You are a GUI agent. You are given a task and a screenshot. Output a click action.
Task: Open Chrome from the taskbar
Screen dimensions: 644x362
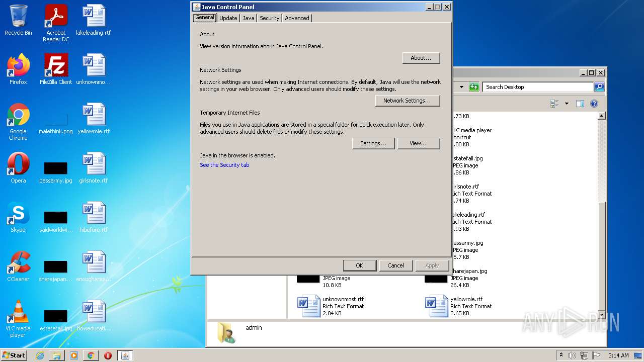pos(91,355)
